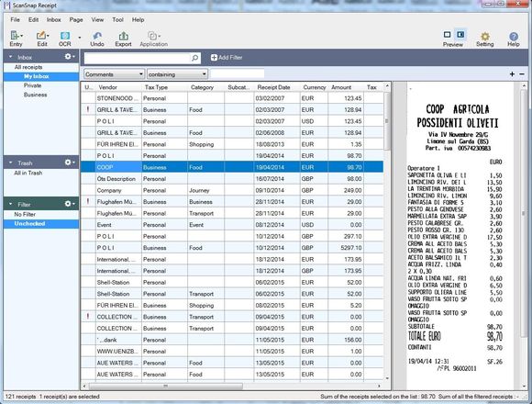Collapse the Filter section triangle

(10, 204)
